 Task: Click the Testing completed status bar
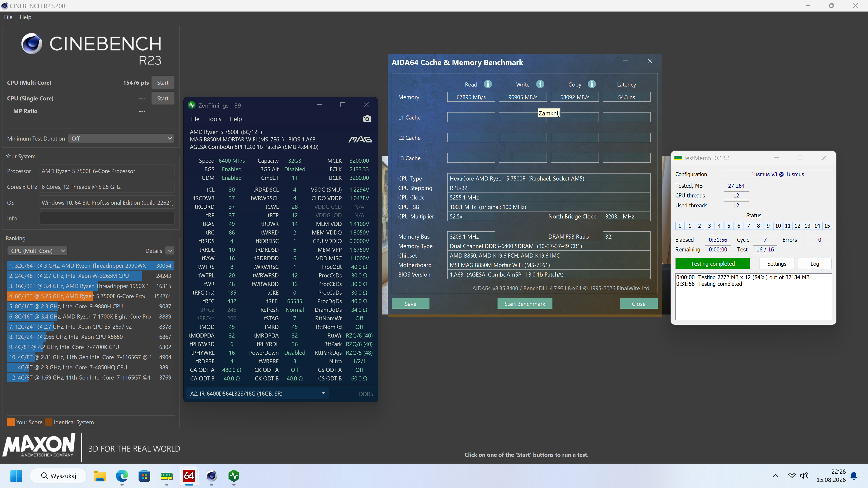pyautogui.click(x=713, y=264)
